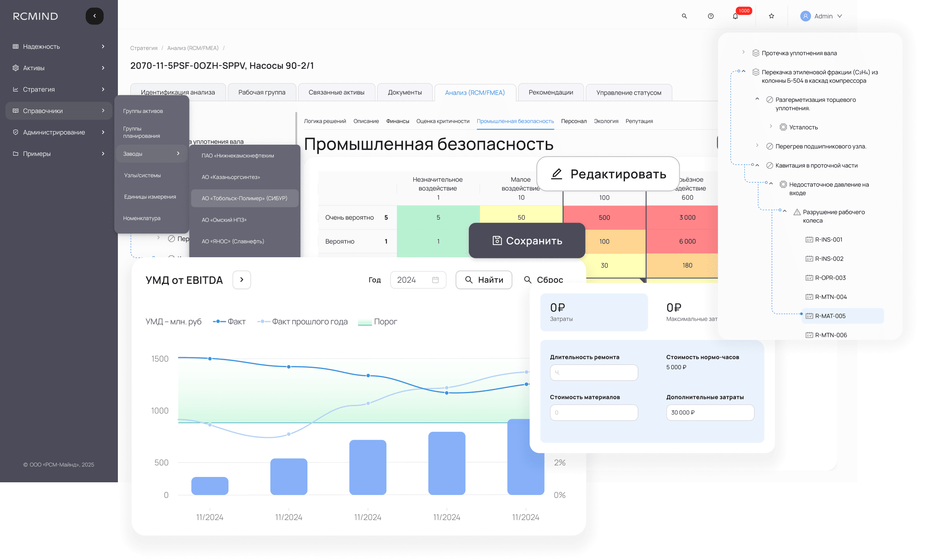Click the УМД от EBITDA arrow button
Viewport: 925px width, 560px height.
click(241, 280)
